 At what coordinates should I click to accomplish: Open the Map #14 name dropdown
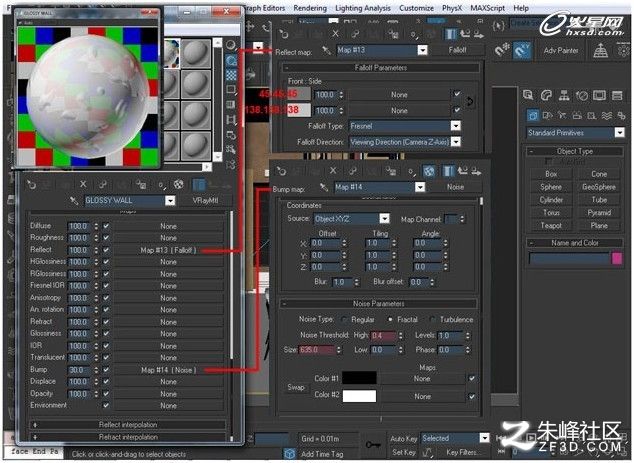pyautogui.click(x=420, y=187)
